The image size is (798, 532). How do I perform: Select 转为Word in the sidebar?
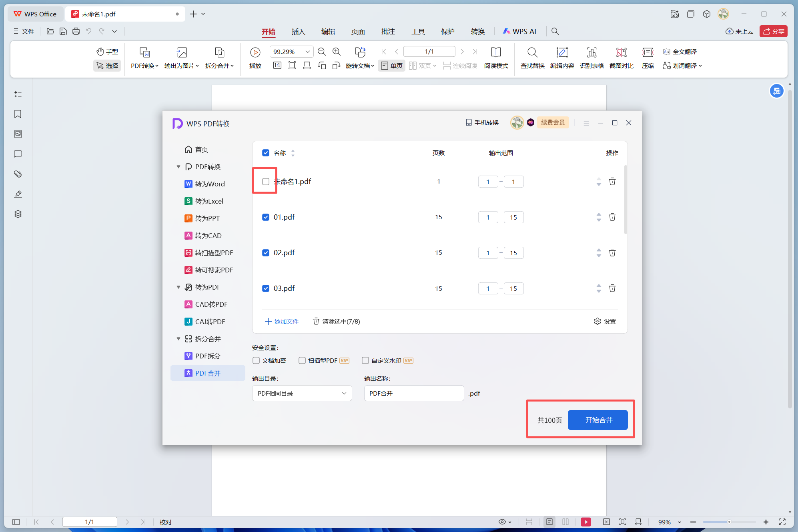[210, 184]
